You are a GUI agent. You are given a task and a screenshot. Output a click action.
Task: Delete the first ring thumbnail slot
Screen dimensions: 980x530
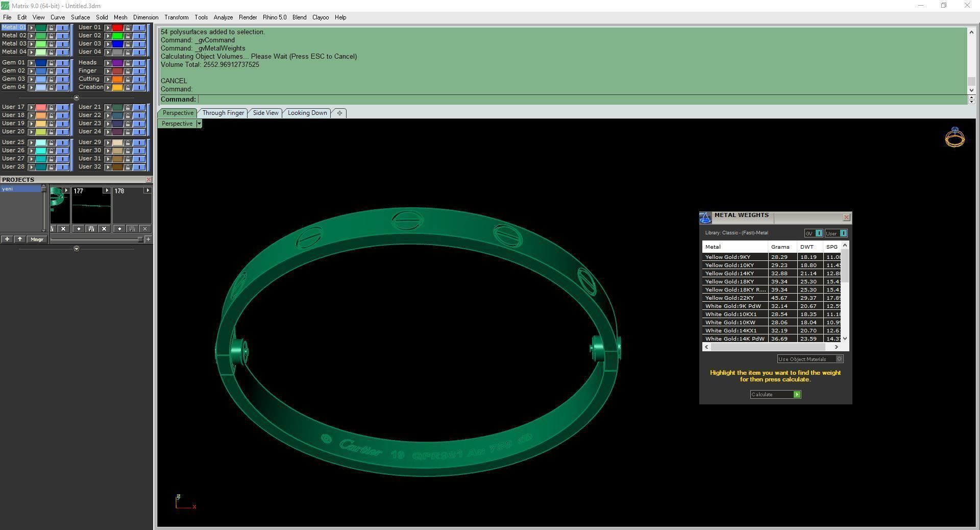(x=63, y=229)
